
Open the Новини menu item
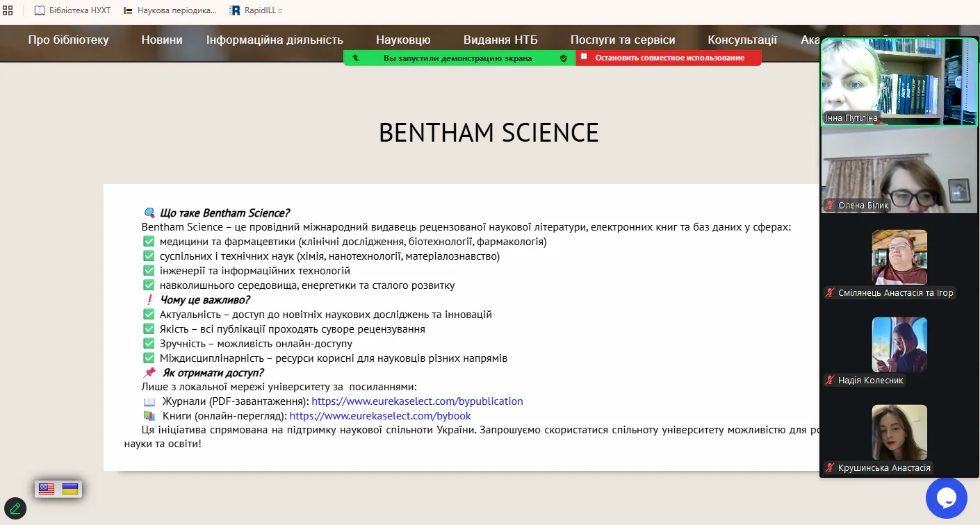162,40
